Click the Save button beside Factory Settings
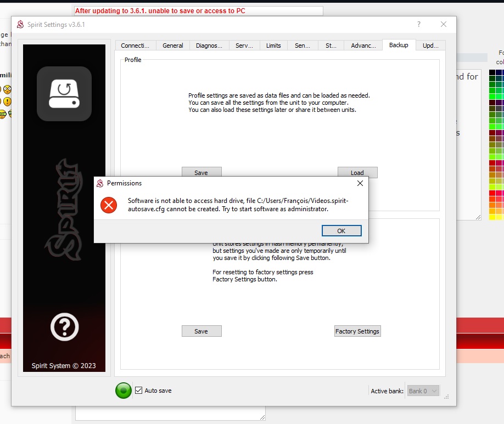The image size is (504, 424). coord(201,331)
